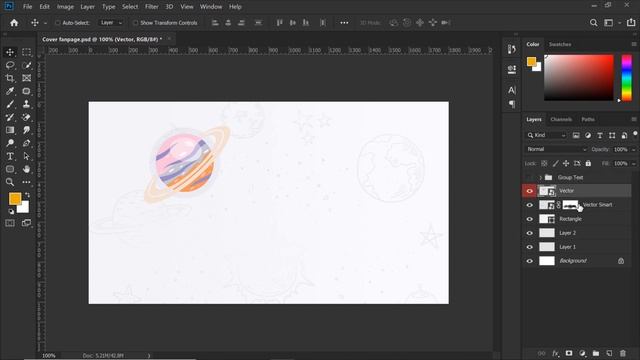The width and height of the screenshot is (640, 360).
Task: Select the Lasso tool
Action: click(10, 65)
